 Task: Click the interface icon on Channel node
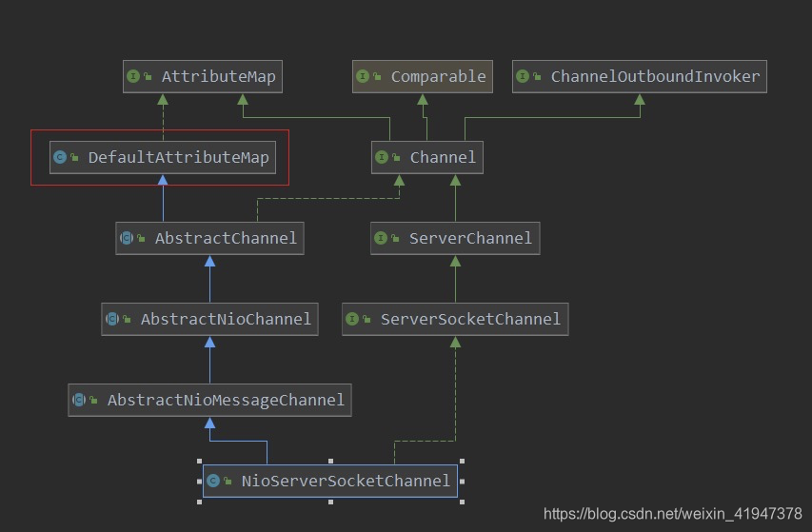pos(382,157)
